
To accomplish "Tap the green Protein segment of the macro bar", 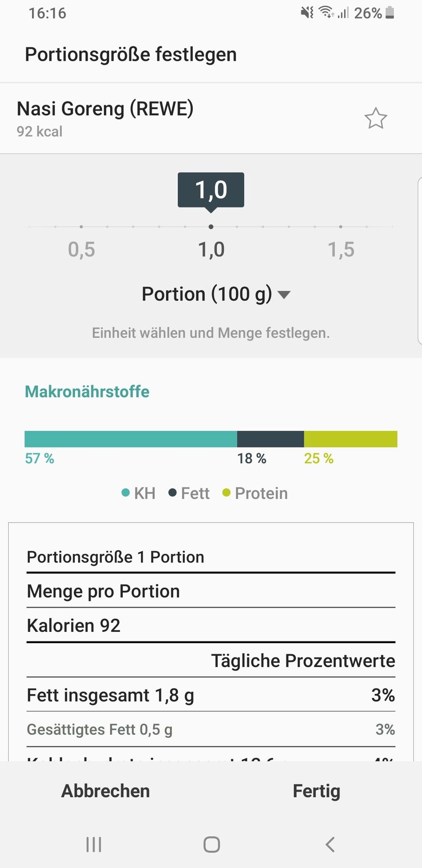I will point(350,439).
